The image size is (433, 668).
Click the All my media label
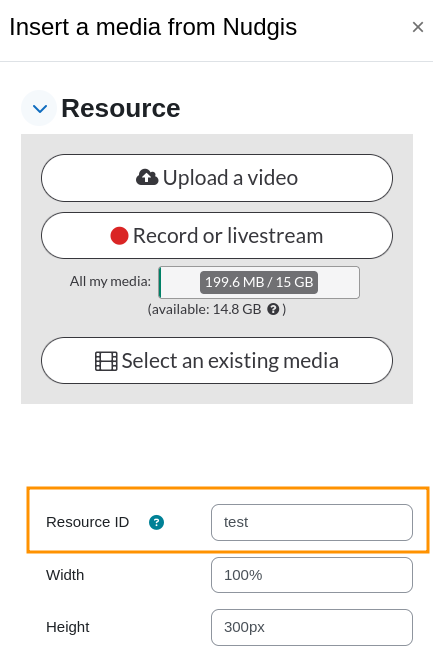pyautogui.click(x=110, y=282)
